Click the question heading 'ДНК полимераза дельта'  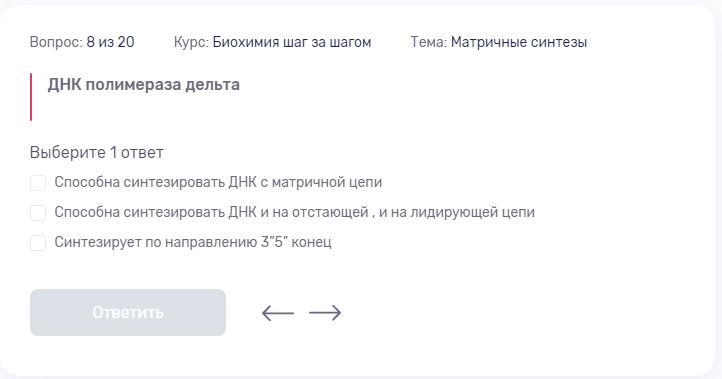pyautogui.click(x=144, y=85)
